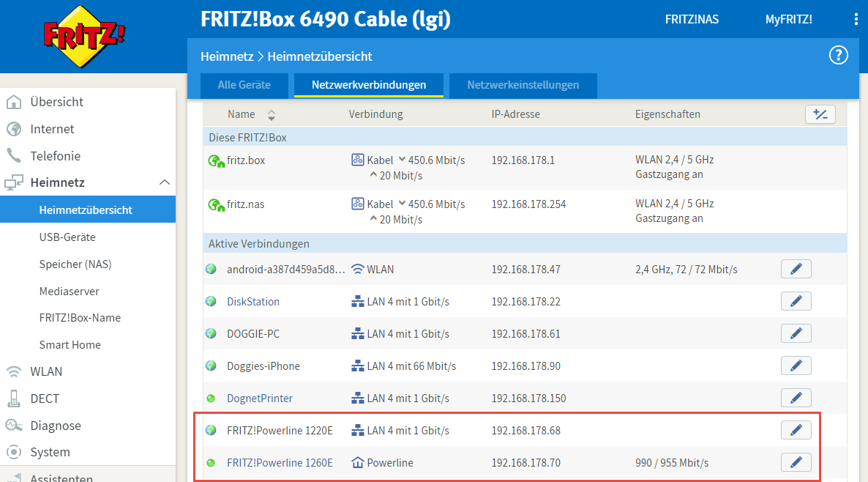
Task: Click IP address 192.168.178.68
Action: [x=526, y=431]
